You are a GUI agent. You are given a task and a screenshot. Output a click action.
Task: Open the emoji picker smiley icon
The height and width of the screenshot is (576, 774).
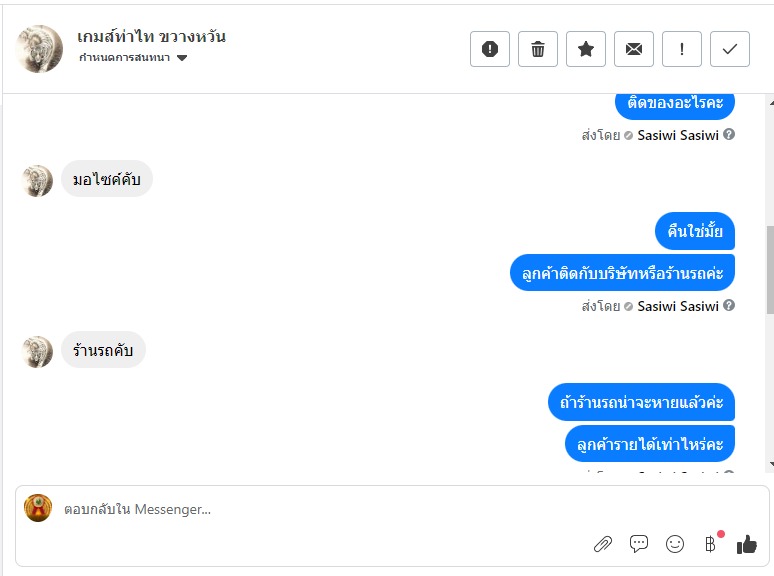click(x=675, y=544)
